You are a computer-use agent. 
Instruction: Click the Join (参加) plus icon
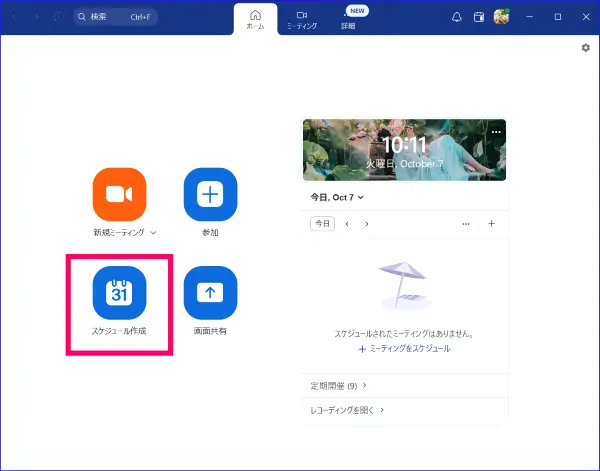tap(210, 194)
